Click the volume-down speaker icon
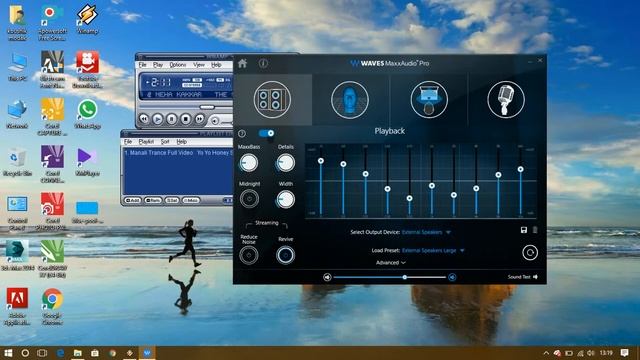This screenshot has height=360, width=640. (x=327, y=277)
